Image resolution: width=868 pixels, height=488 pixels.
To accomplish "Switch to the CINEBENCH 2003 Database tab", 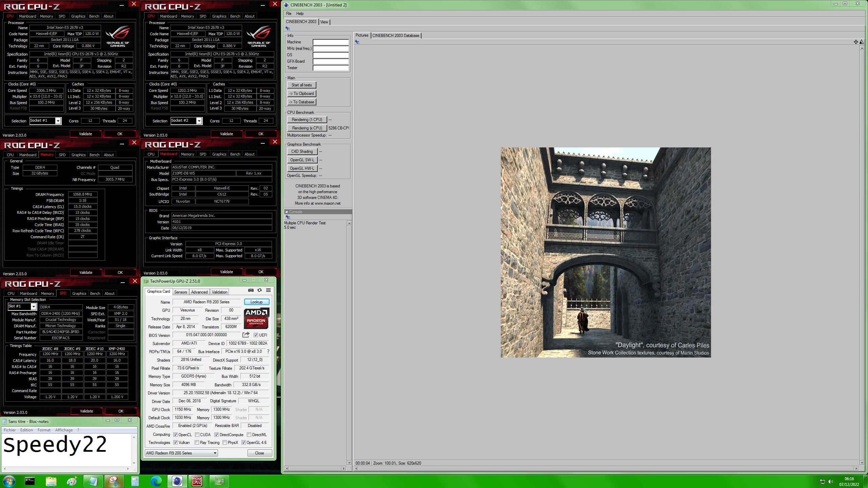I will point(396,36).
